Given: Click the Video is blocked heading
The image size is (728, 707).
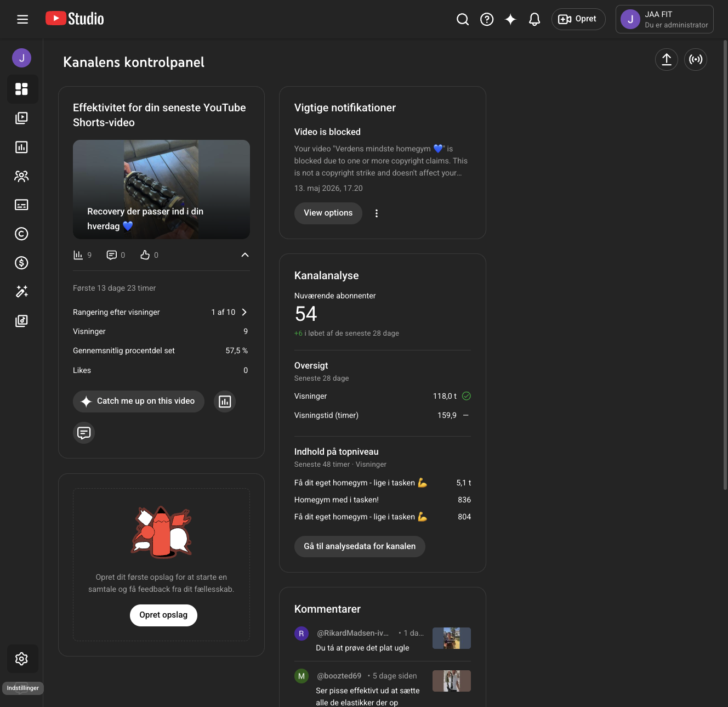Looking at the screenshot, I should tap(327, 132).
